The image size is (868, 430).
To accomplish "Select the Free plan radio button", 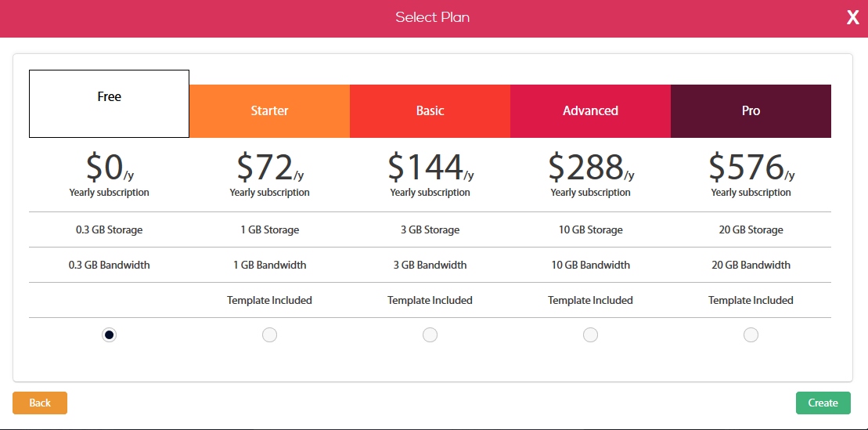I will click(x=110, y=335).
